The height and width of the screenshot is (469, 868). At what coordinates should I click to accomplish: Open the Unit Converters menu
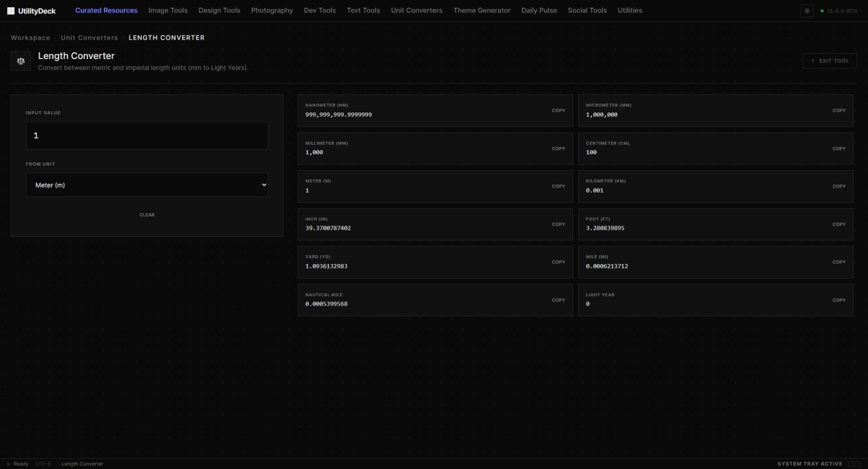click(417, 10)
